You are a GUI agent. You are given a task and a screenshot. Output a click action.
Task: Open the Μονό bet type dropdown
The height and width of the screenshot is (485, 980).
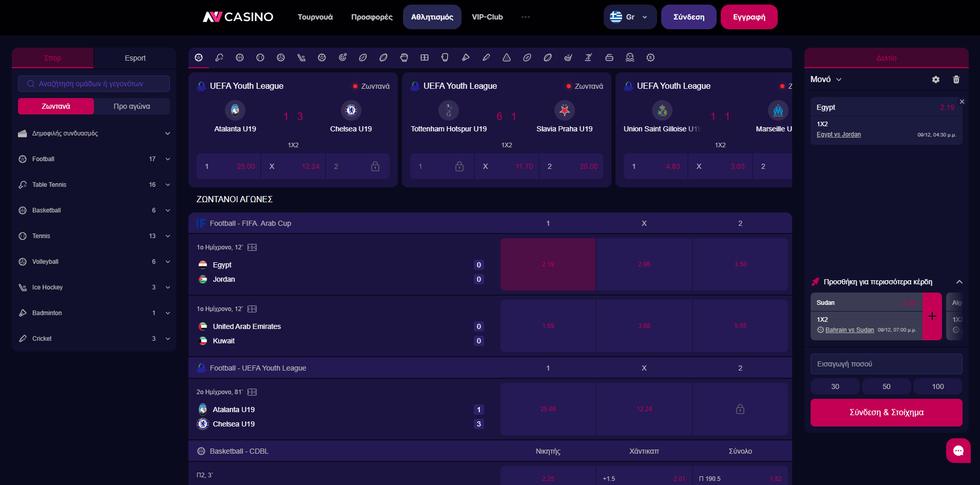click(x=826, y=80)
